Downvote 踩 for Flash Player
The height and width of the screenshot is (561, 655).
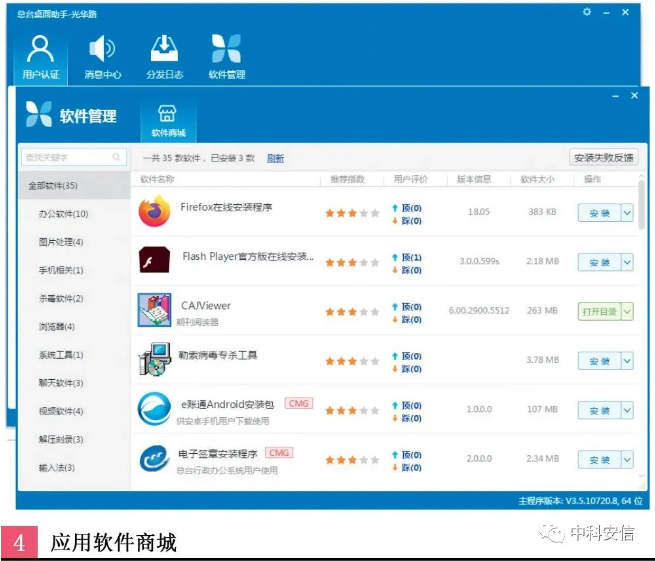(x=407, y=270)
